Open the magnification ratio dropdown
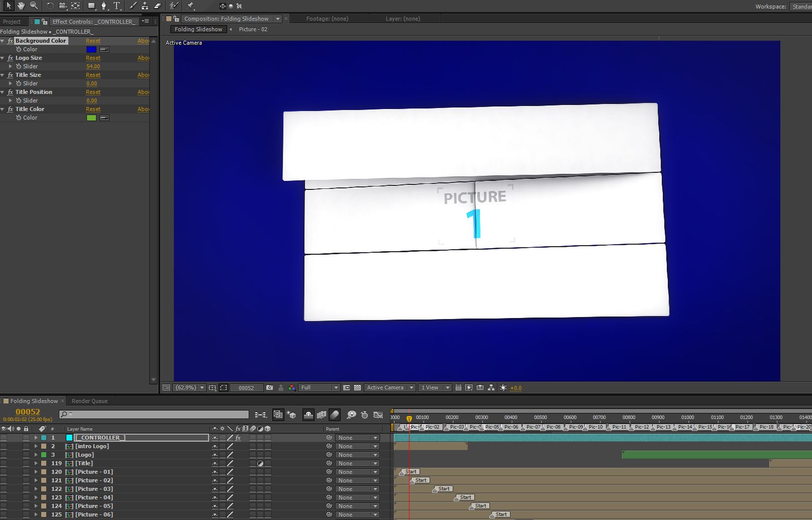This screenshot has height=520, width=812. 189,387
